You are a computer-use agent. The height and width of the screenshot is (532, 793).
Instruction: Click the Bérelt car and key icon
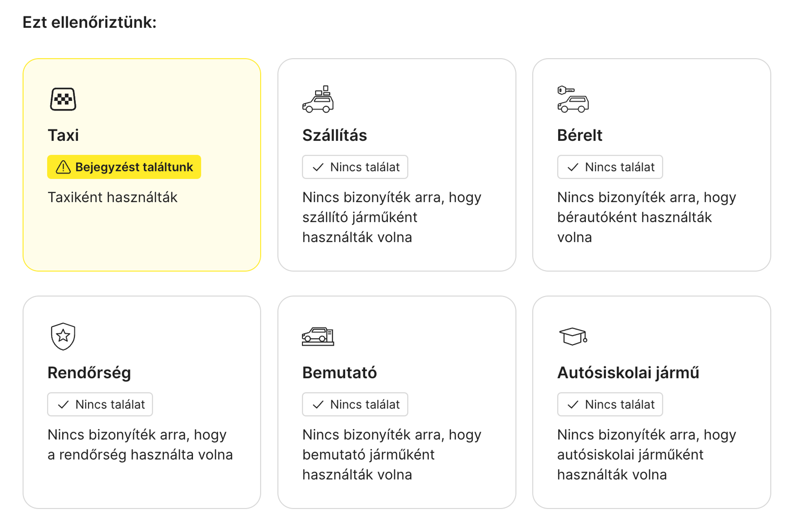[573, 99]
